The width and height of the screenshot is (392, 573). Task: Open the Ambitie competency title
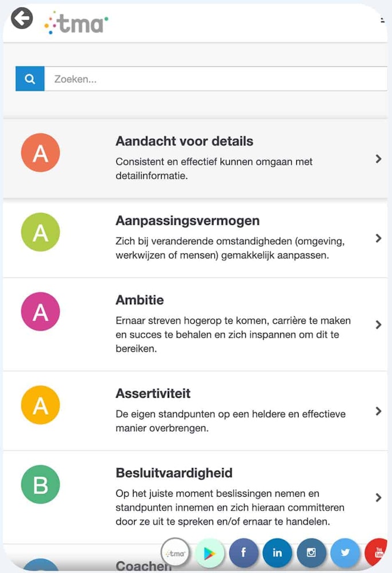click(140, 300)
